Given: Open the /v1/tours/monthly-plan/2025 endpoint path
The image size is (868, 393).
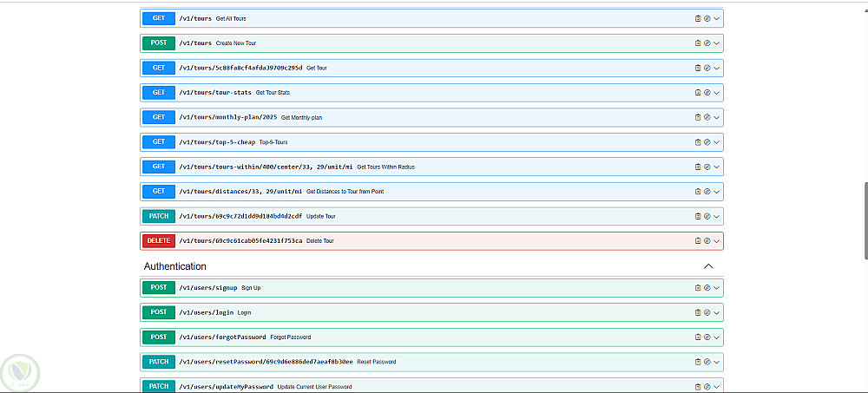Looking at the screenshot, I should click(228, 117).
